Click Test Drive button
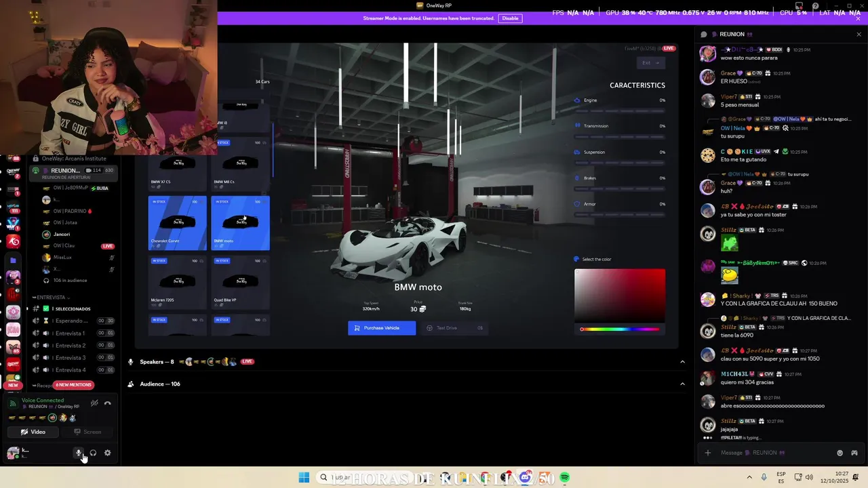Screen dimensions: 868x488 coord(454,328)
